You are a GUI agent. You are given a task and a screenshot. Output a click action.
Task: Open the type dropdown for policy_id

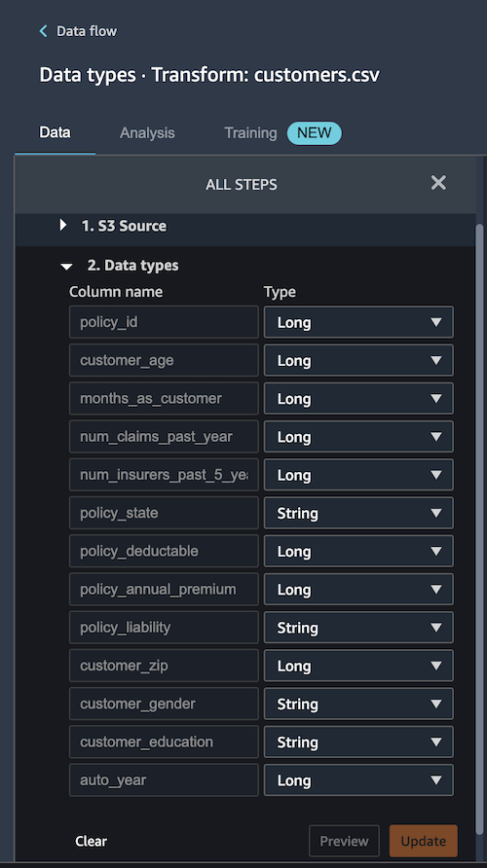tap(358, 322)
